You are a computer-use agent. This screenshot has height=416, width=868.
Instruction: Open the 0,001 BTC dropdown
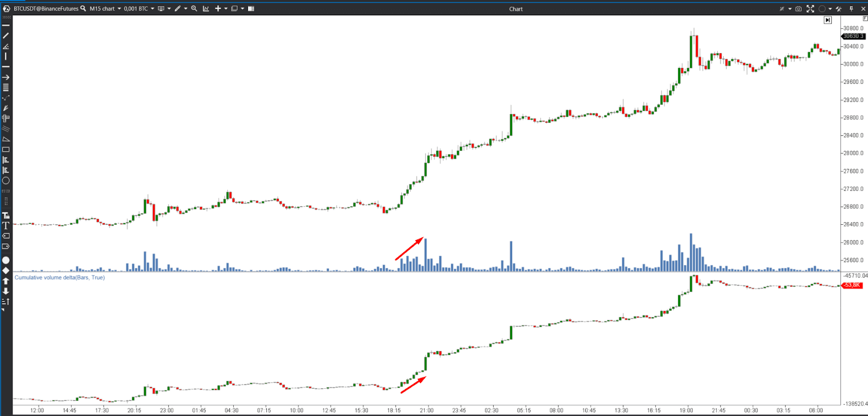click(x=139, y=9)
